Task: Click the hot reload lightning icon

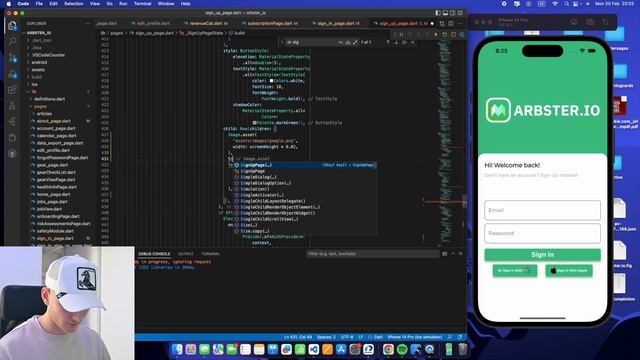Action: [436, 34]
